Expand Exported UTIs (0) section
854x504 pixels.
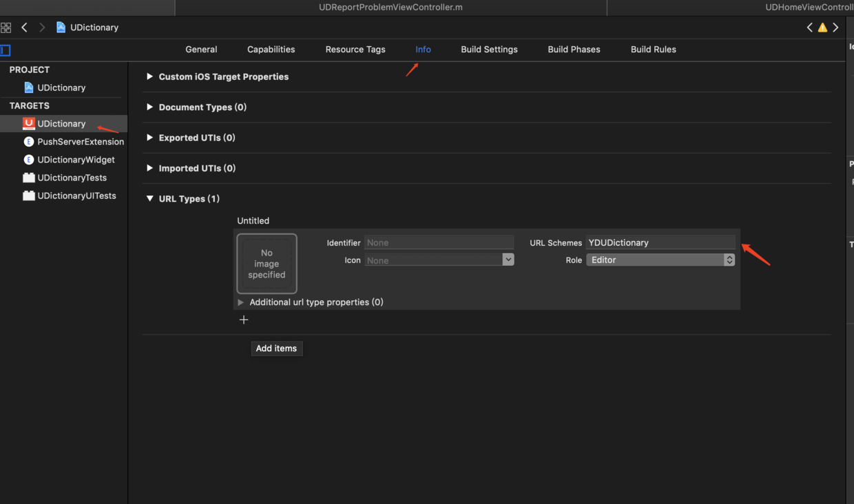149,138
